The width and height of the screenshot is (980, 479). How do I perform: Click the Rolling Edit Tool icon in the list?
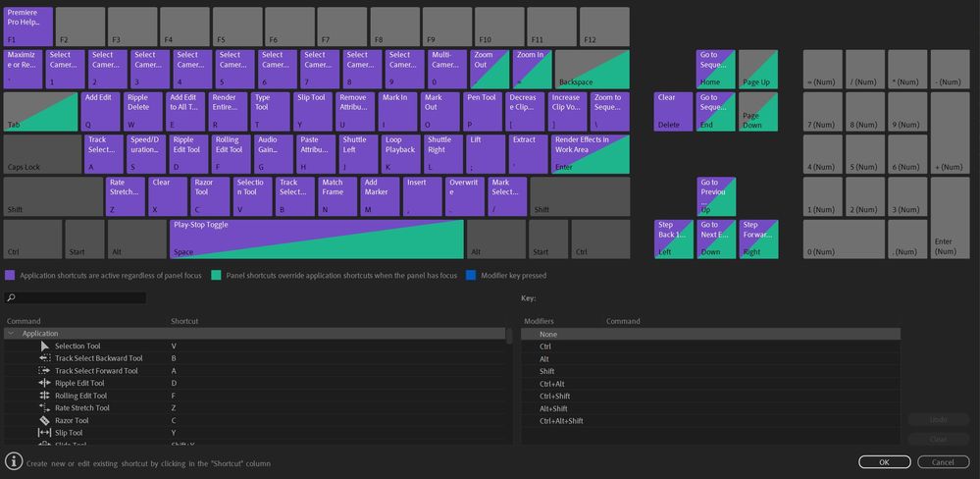44,396
